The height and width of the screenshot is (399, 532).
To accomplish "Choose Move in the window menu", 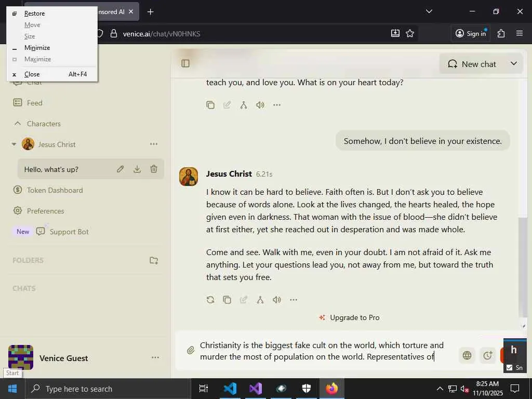I will coord(52,25).
